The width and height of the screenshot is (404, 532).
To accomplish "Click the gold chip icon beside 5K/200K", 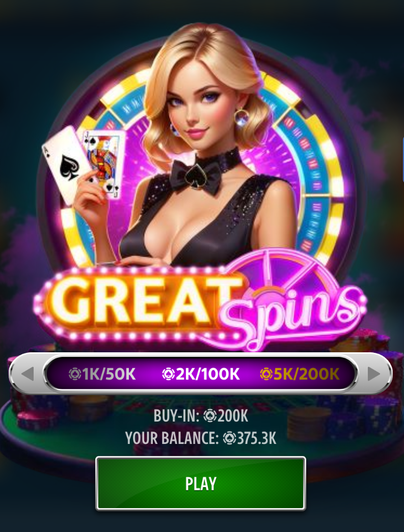I will [x=266, y=374].
